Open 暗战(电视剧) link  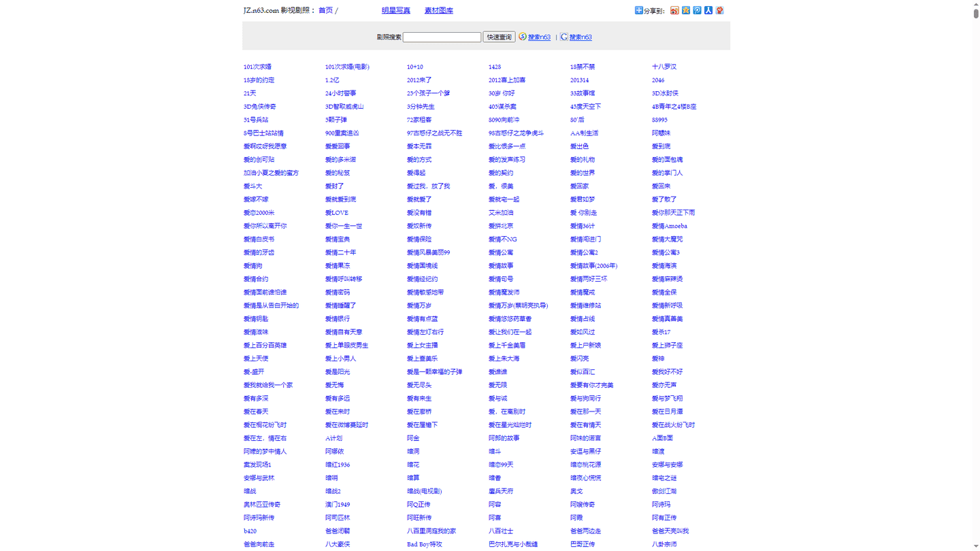tap(424, 491)
